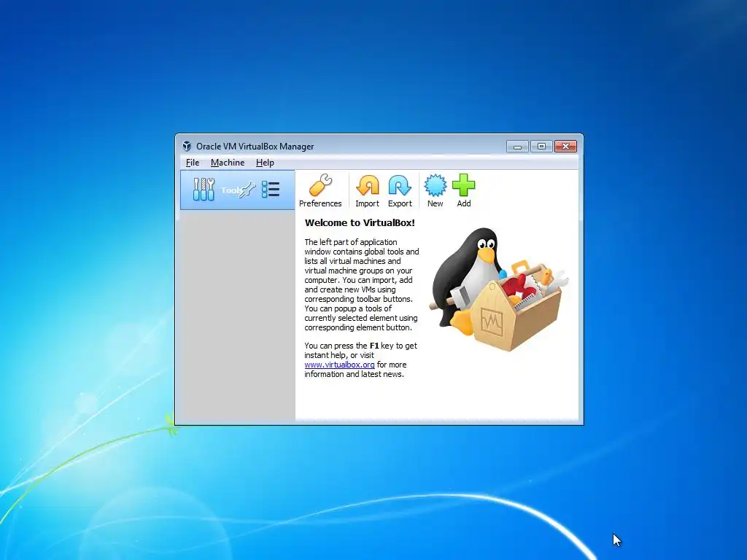Select the Tools item in left pane
Image resolution: width=747 pixels, height=560 pixels.
(237, 190)
